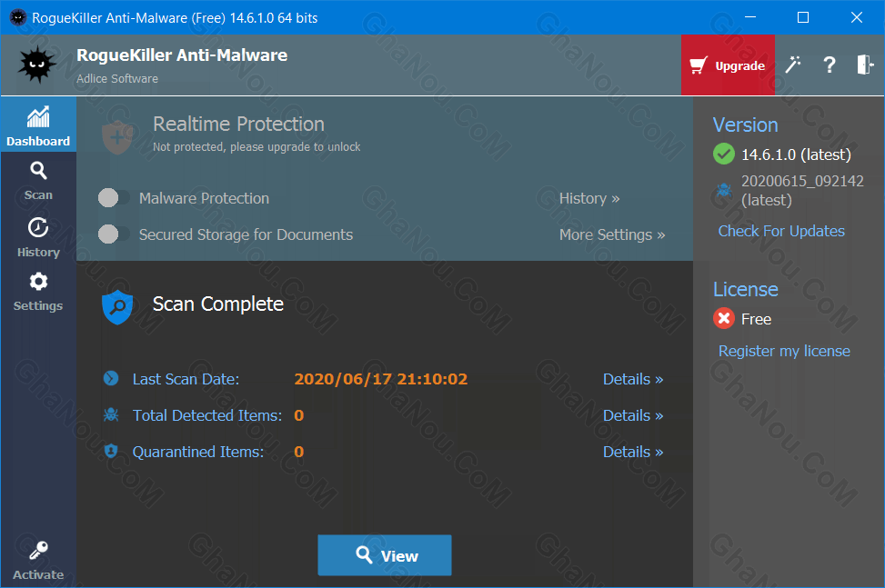Click the magic wand icon in header
The image size is (885, 588).
coord(793,65)
